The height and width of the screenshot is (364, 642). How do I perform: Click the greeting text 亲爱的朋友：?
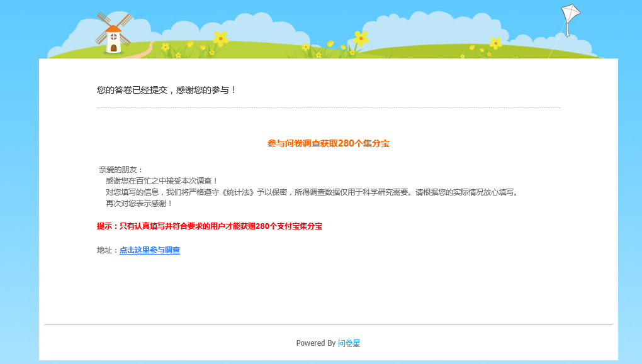[x=121, y=170]
